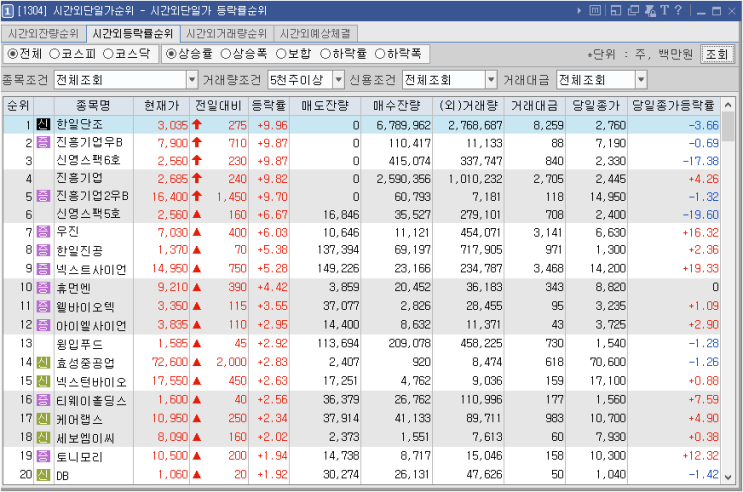
Task: Switch to the 시간외잔량순위 tab
Action: point(43,34)
